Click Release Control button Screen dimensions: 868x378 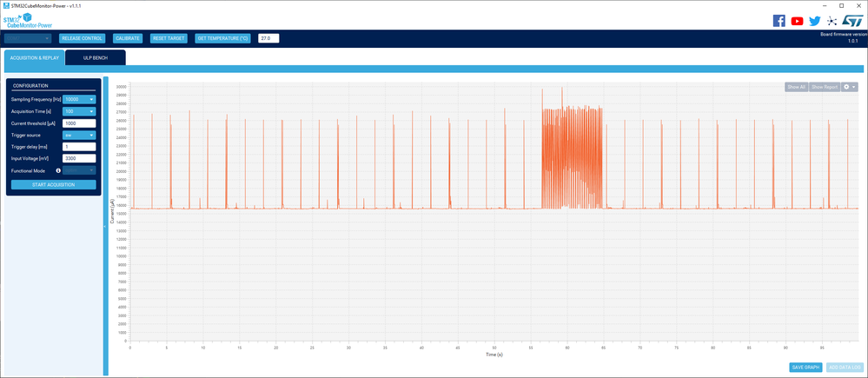(x=82, y=38)
